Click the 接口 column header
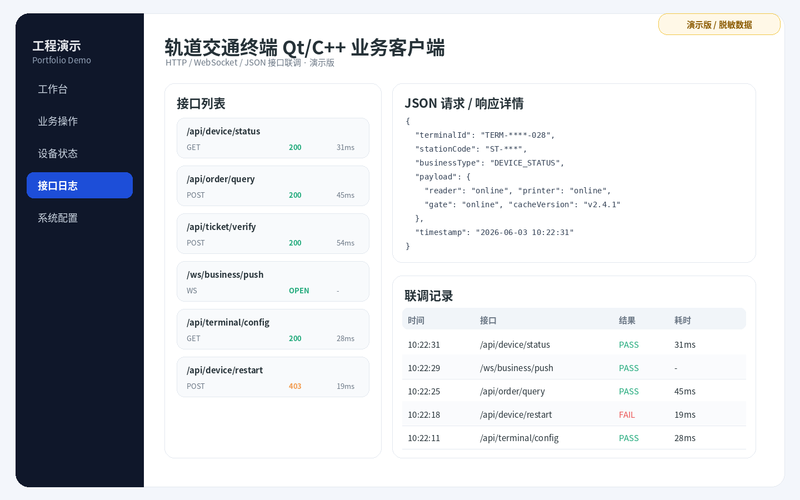The image size is (800, 500). tap(488, 320)
